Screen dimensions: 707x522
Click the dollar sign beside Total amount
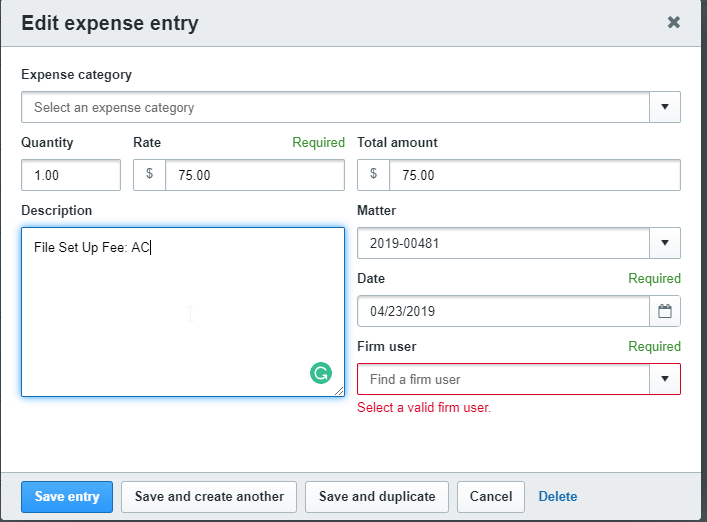pyautogui.click(x=373, y=174)
